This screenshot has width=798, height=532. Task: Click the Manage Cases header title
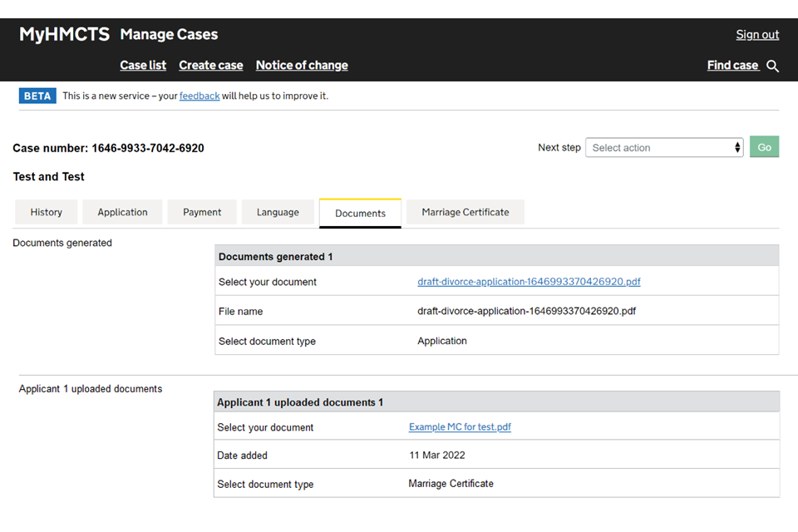click(169, 35)
